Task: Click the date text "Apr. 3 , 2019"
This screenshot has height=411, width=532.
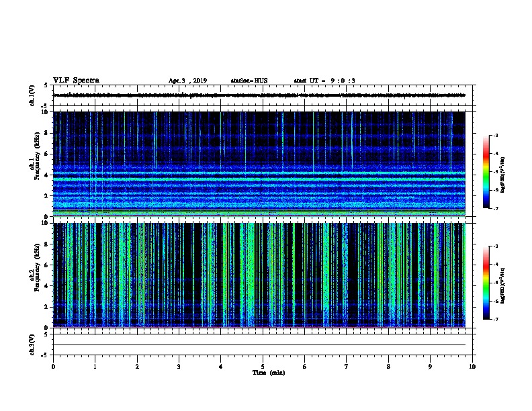Action: point(187,81)
